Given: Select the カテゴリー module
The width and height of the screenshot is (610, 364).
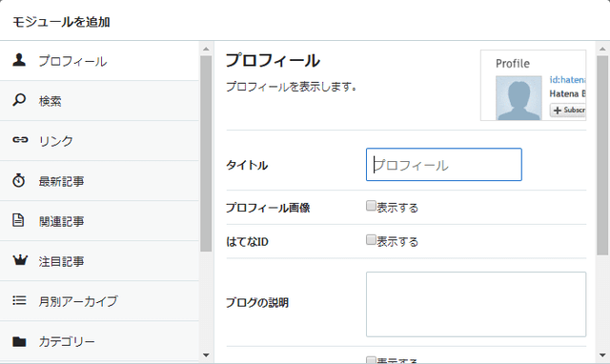Looking at the screenshot, I should coord(99,341).
